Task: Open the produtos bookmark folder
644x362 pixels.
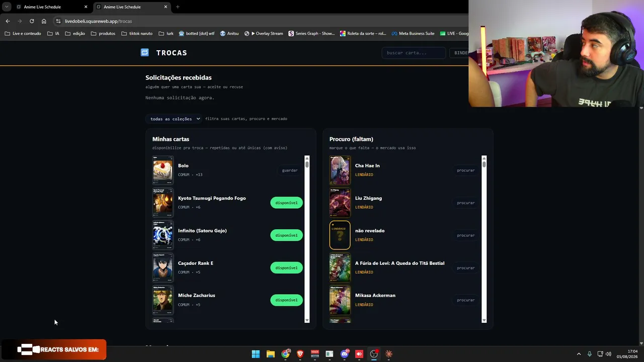Action: [x=103, y=34]
